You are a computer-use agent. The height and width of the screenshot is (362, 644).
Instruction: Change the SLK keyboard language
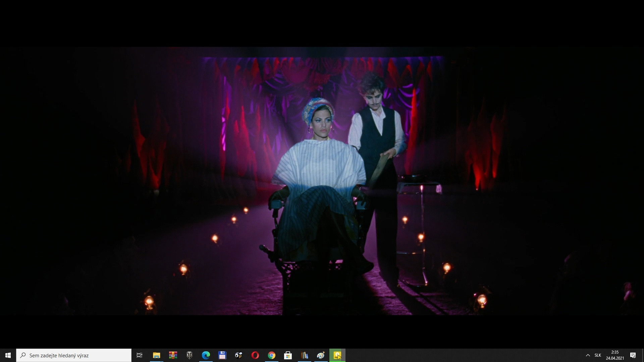(598, 355)
